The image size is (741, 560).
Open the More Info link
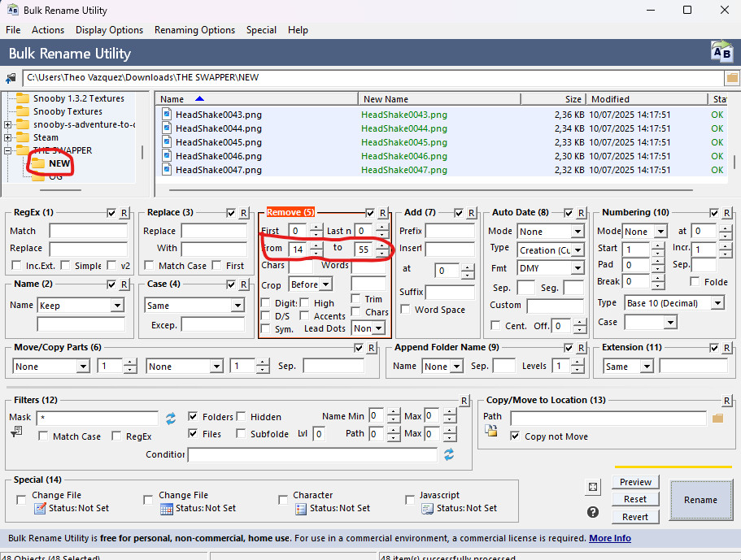point(610,538)
